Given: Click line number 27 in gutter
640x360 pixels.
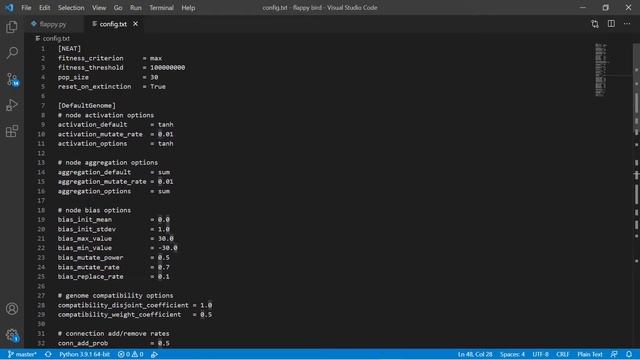Looking at the screenshot, I should coord(41,296).
